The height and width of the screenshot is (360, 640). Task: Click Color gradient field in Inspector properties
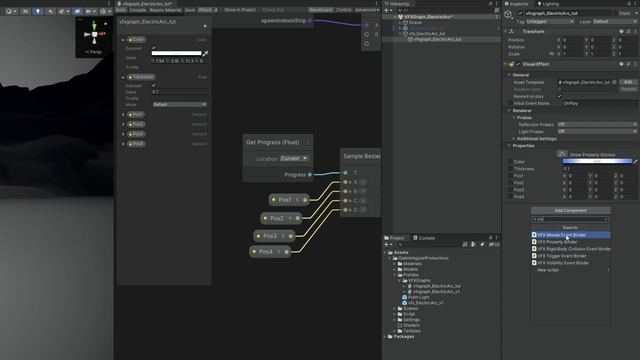click(x=597, y=162)
